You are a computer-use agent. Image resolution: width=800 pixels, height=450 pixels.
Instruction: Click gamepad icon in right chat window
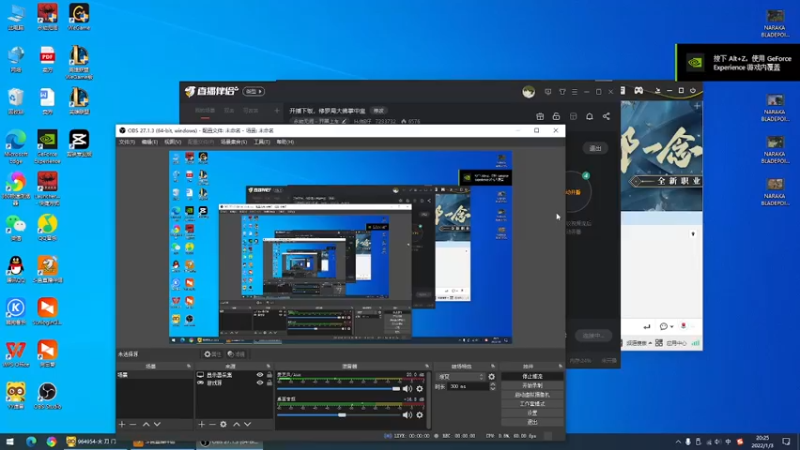coord(639,90)
